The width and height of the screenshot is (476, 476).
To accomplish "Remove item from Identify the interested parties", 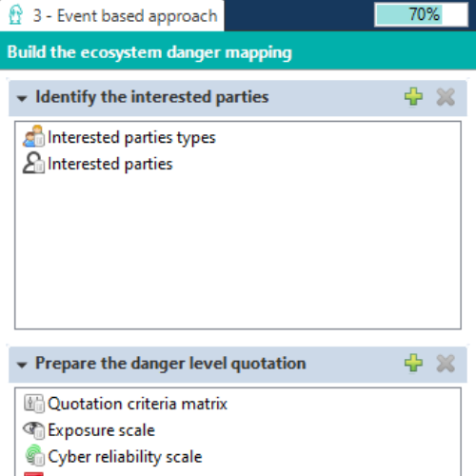I will pos(446,97).
